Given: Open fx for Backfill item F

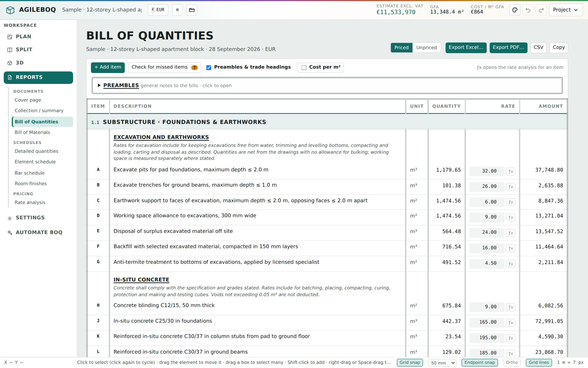Looking at the screenshot, I should pos(511,248).
